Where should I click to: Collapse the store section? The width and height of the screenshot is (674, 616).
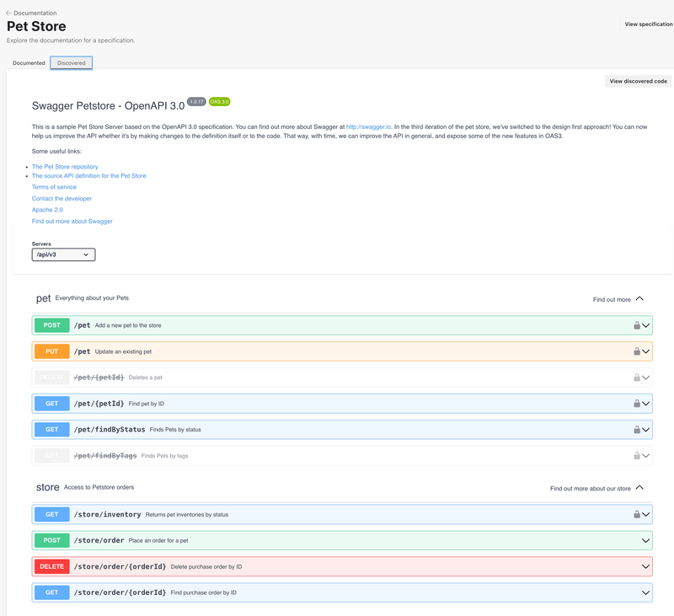click(639, 487)
